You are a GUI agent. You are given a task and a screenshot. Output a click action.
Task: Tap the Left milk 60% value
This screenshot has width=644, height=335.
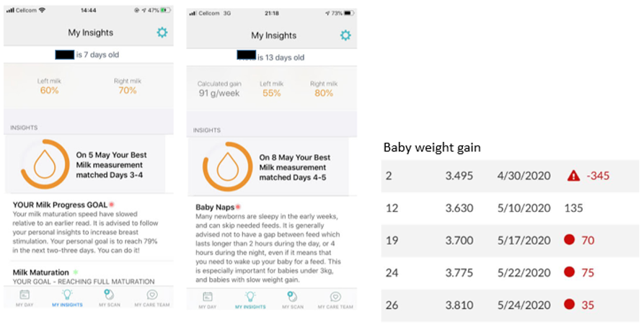pos(49,90)
